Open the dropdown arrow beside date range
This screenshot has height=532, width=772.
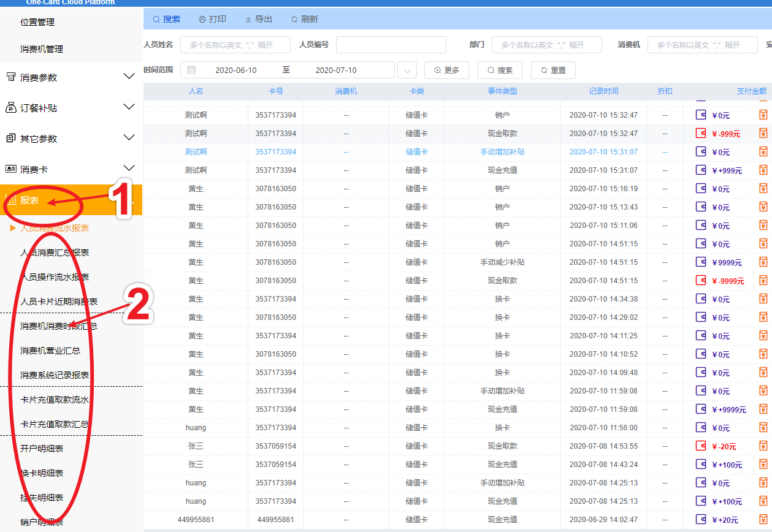click(407, 70)
